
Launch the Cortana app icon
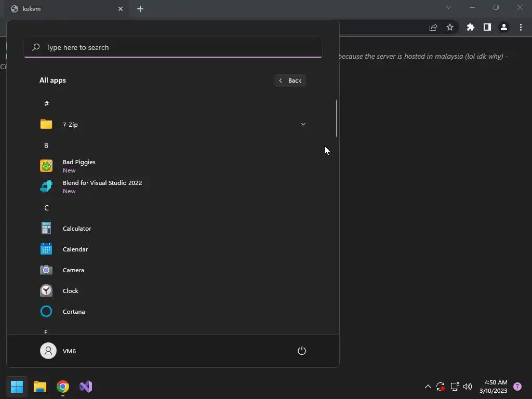(x=46, y=312)
